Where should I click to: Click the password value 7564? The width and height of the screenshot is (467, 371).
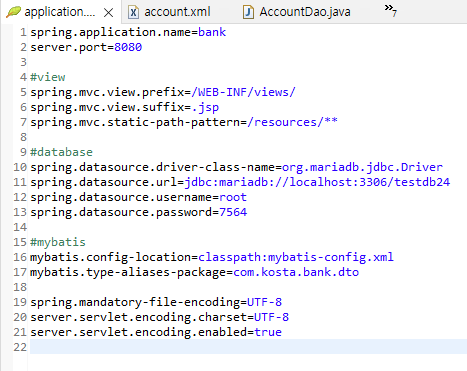pyautogui.click(x=233, y=212)
